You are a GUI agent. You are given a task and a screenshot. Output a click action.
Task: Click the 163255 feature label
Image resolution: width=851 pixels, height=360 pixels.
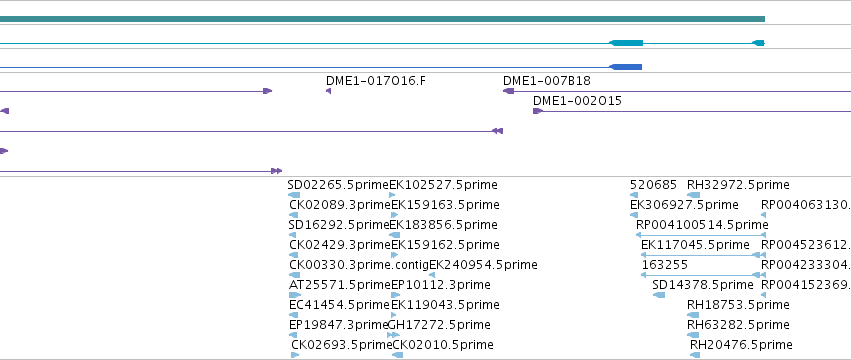pos(665,265)
